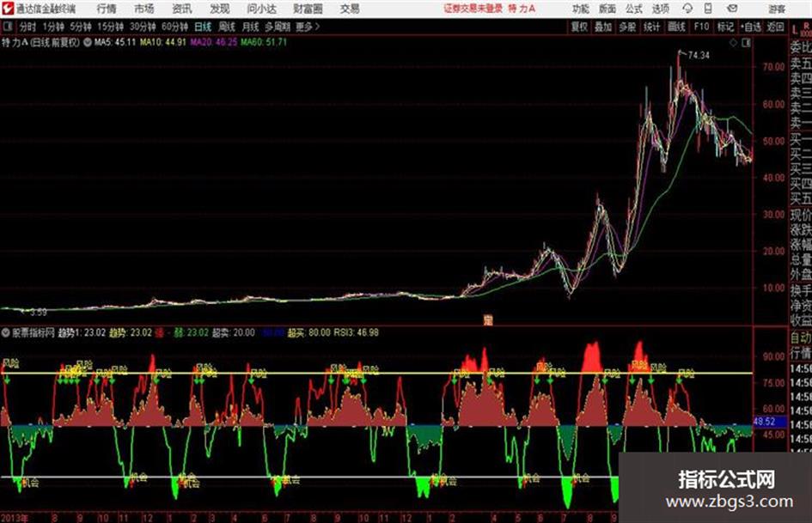Click 证券交易未登录 login status link
Screen dimensions: 812x523
coord(473,9)
